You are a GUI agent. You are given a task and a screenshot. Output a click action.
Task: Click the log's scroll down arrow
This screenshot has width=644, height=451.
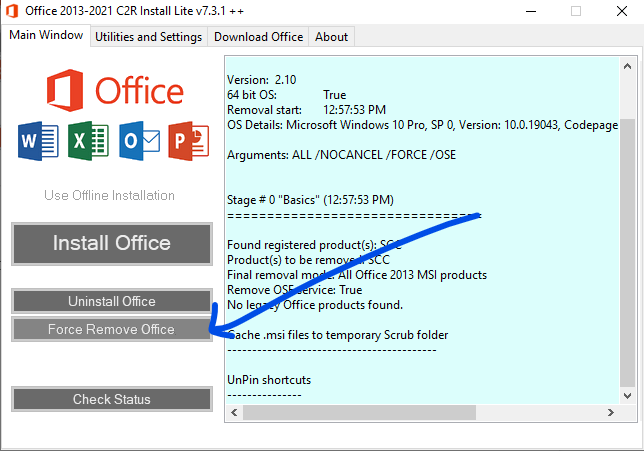(x=628, y=396)
